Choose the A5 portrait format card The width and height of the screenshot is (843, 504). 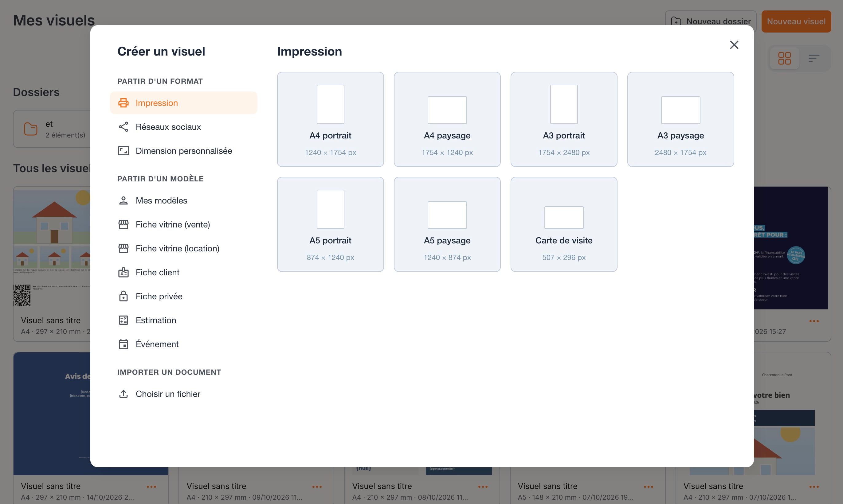[x=330, y=224]
